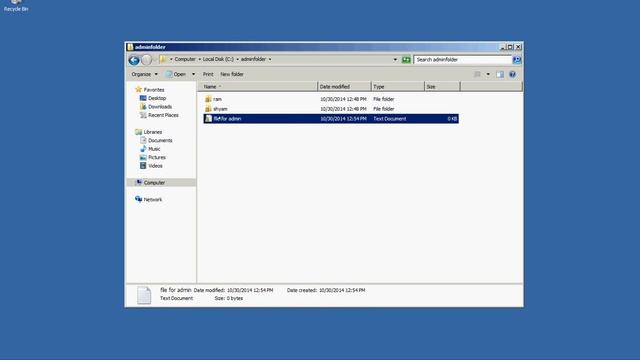The width and height of the screenshot is (640, 360).
Task: Click the arrow before Computer in breadcrumb
Action: 171,59
